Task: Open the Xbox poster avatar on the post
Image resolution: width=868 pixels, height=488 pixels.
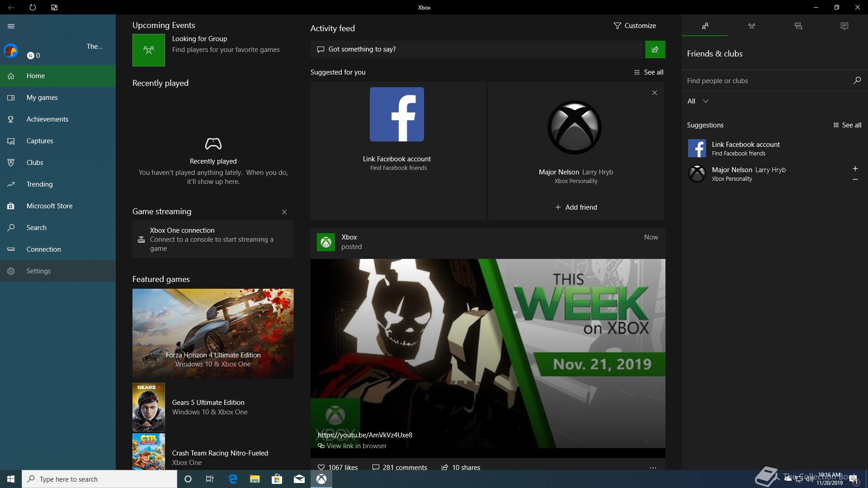Action: pos(326,242)
